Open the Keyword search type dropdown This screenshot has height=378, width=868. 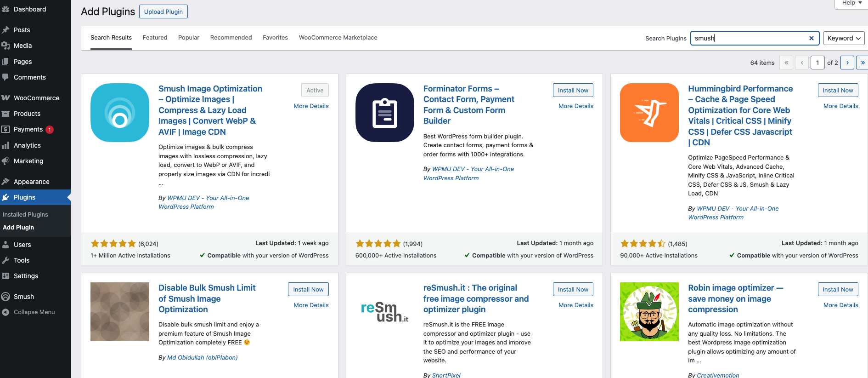[x=844, y=38]
